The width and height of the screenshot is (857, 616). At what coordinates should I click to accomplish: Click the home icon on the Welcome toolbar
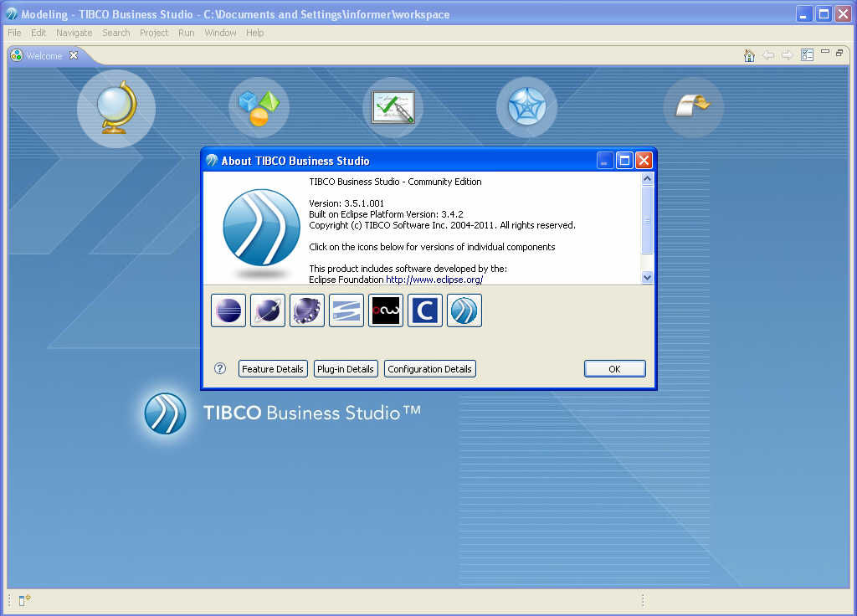[x=748, y=54]
